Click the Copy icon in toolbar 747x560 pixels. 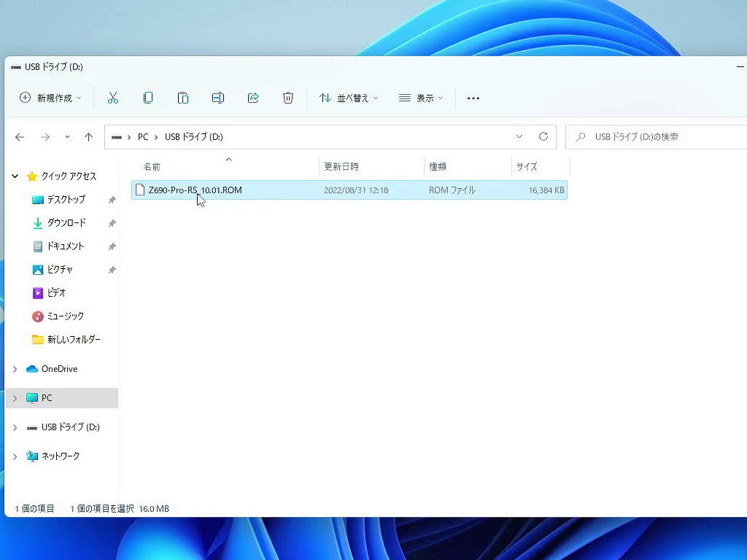[148, 98]
